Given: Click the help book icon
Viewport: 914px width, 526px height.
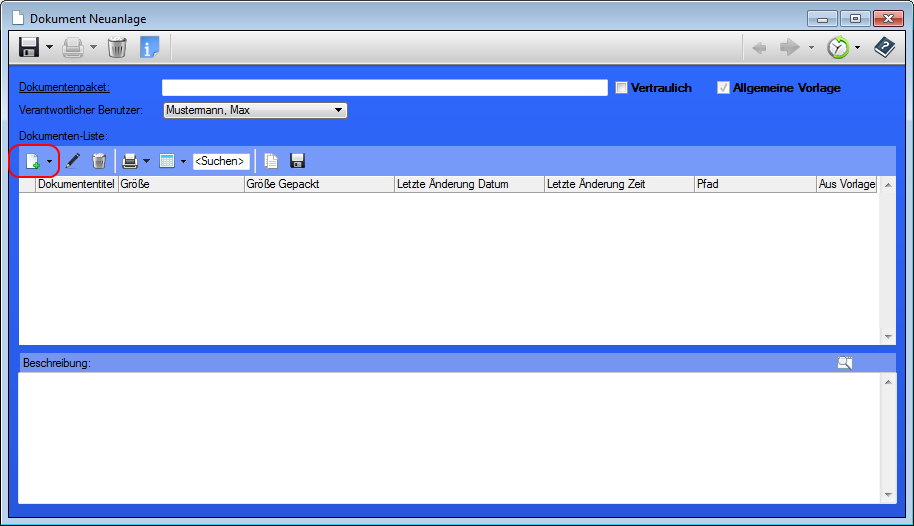Looking at the screenshot, I should click(884, 47).
